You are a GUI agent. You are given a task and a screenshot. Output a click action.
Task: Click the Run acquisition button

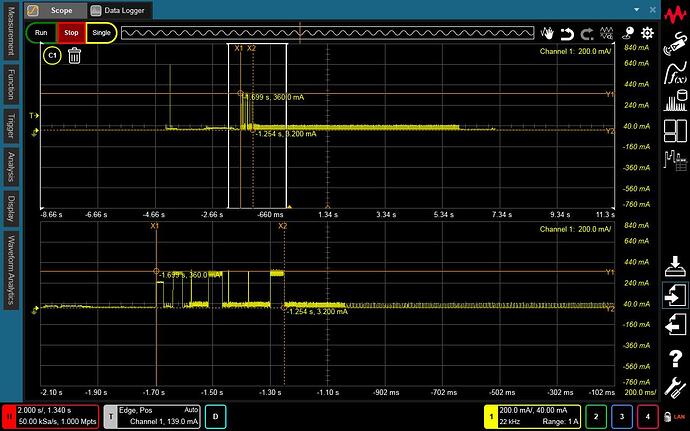pyautogui.click(x=41, y=32)
